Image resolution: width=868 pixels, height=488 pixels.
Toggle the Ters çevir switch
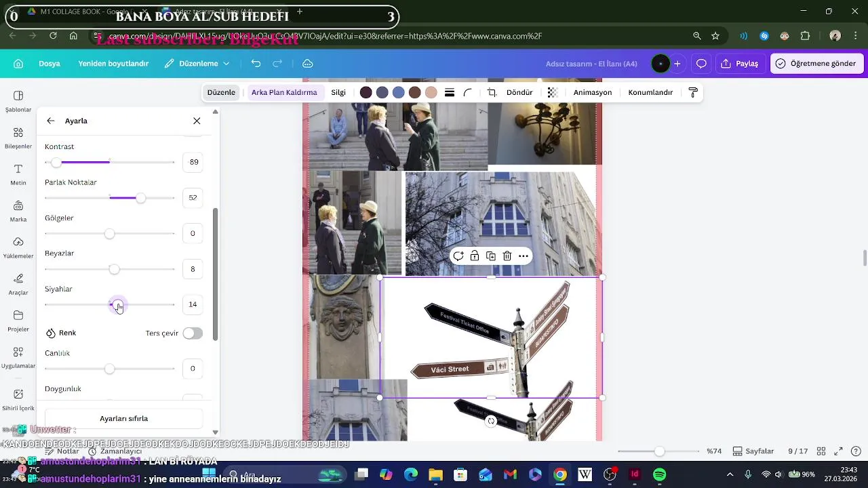(x=193, y=333)
